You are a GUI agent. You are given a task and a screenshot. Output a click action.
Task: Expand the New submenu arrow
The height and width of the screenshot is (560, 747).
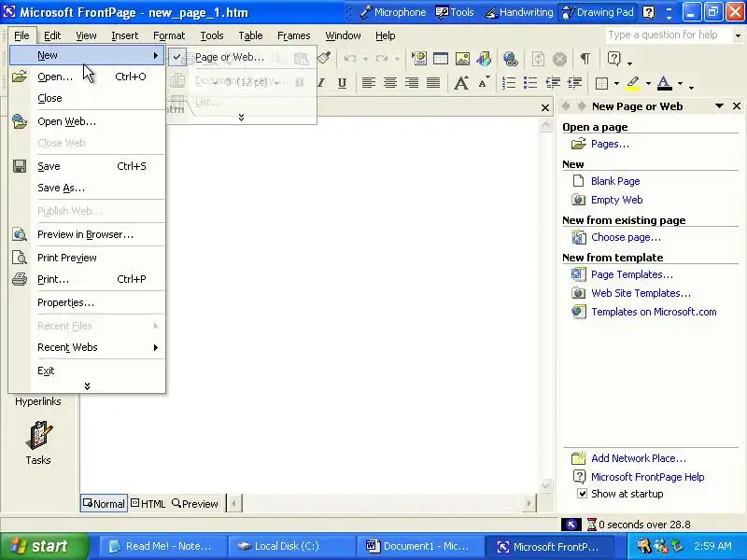(x=155, y=55)
